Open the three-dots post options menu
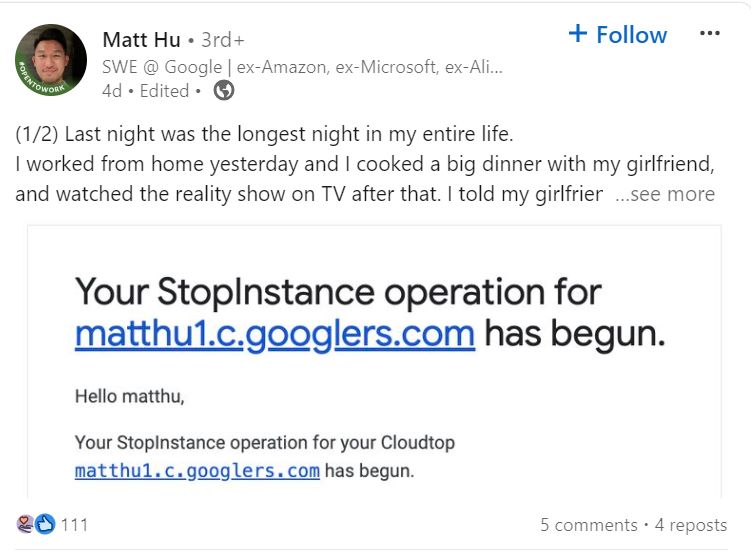 [x=710, y=33]
